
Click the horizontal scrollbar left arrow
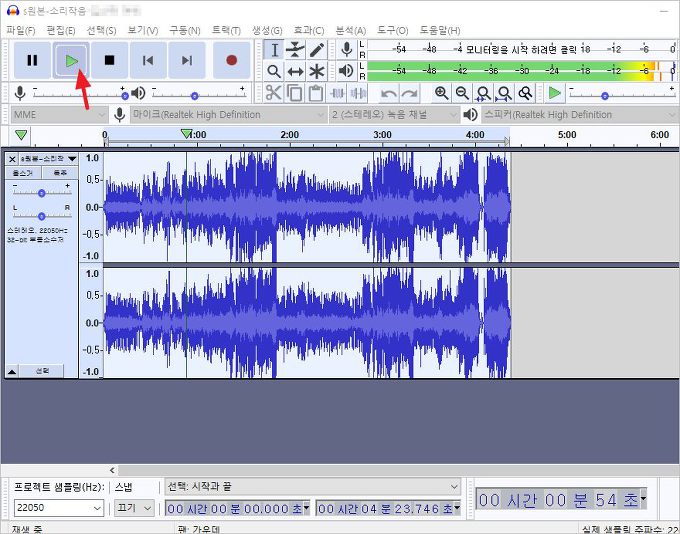tap(112, 470)
